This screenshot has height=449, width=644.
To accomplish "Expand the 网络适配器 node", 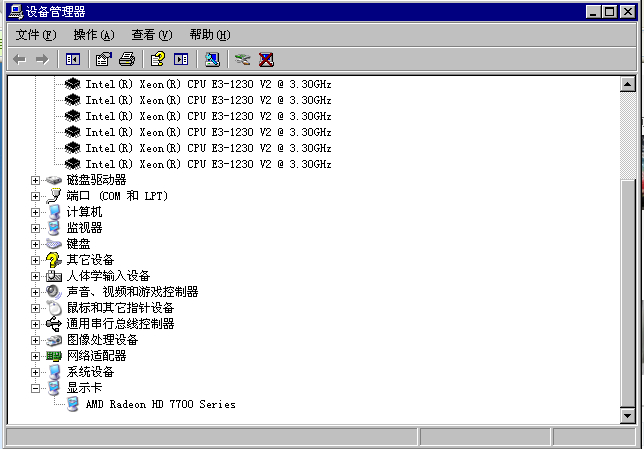I will [x=35, y=357].
